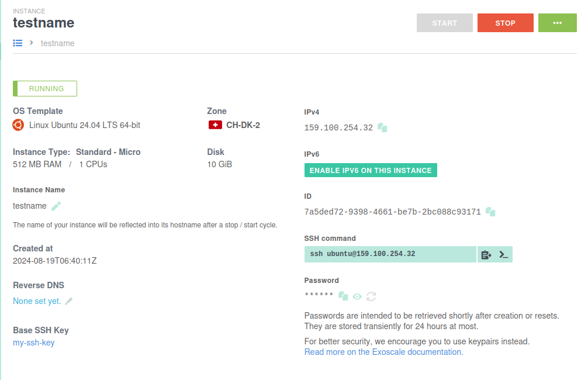Click breadcrumb chevron arrow

pyautogui.click(x=32, y=43)
